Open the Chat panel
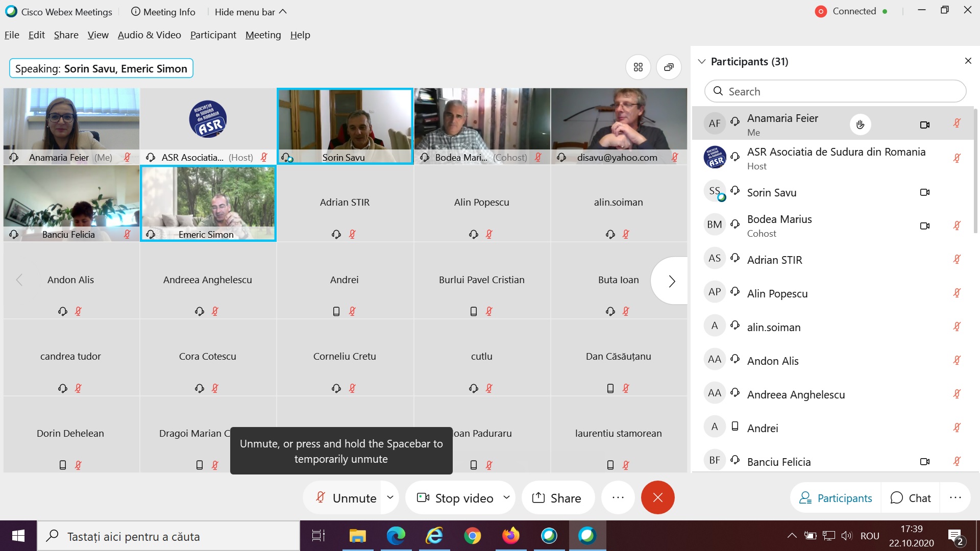Screen dimensions: 980x551 [911, 497]
